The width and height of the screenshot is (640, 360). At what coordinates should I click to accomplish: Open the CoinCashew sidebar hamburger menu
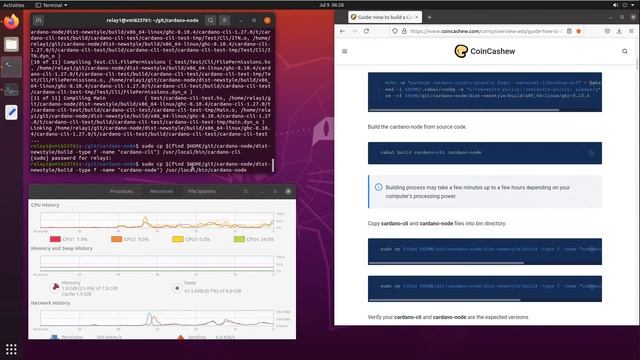point(344,51)
